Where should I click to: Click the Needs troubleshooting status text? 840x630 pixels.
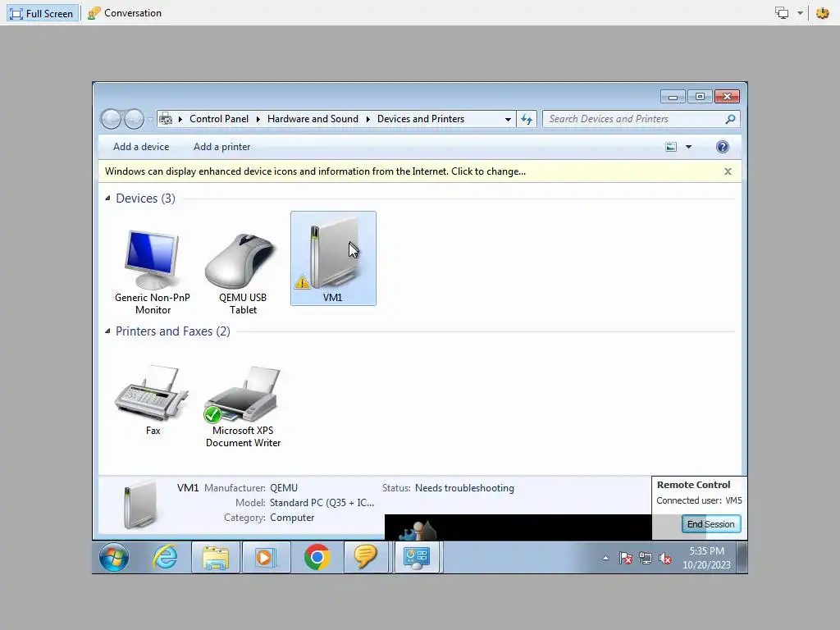(x=464, y=488)
